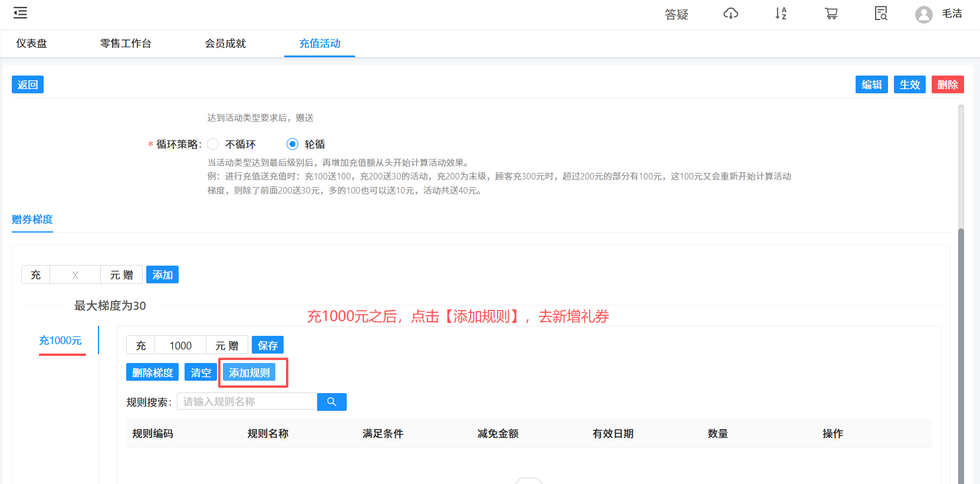This screenshot has height=484, width=980.
Task: Click the 返回 button
Action: [x=28, y=84]
